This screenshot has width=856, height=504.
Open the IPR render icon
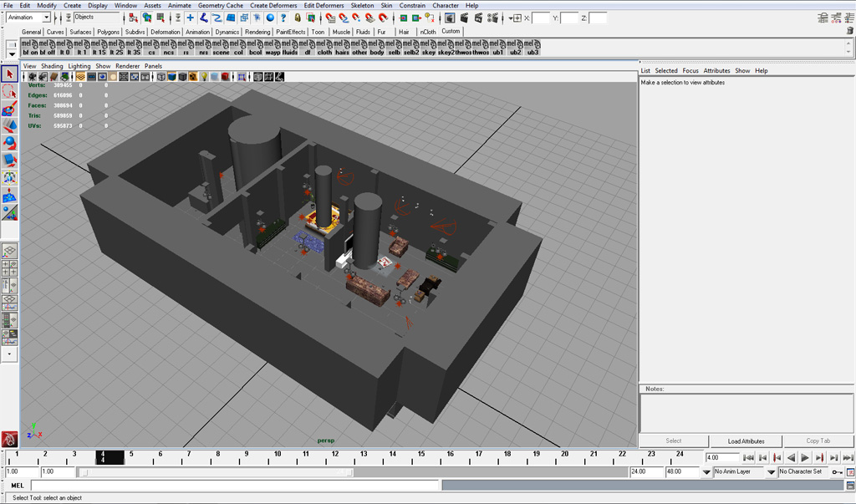(478, 18)
